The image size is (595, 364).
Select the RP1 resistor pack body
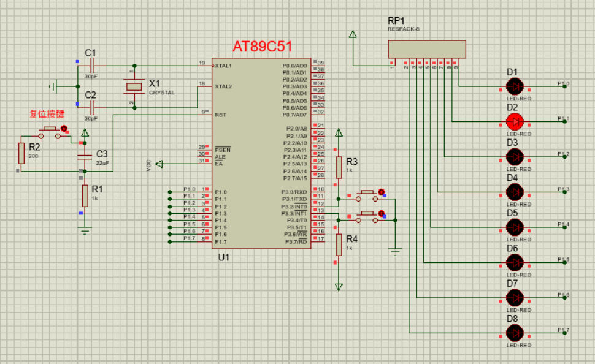(x=427, y=49)
